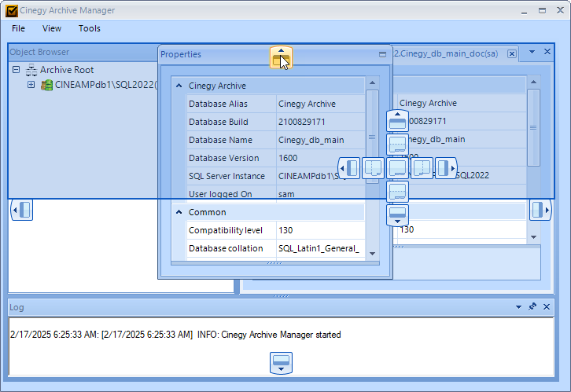
Task: Click the Log entry 'Cinegy Archive Manager started'
Action: 281,335
